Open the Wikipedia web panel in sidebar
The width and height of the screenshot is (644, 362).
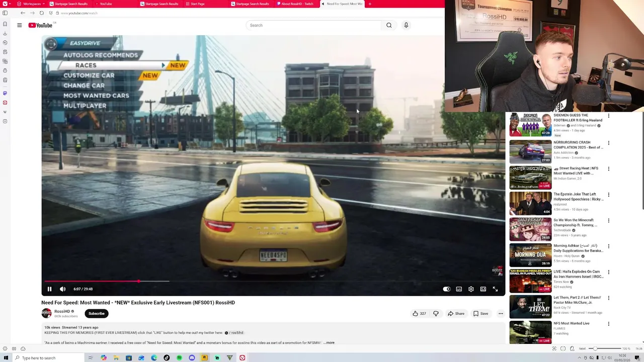(5, 112)
